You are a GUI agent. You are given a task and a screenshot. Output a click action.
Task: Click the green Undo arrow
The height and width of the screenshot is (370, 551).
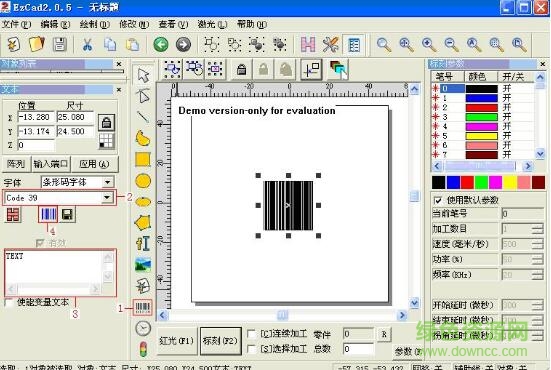(161, 45)
